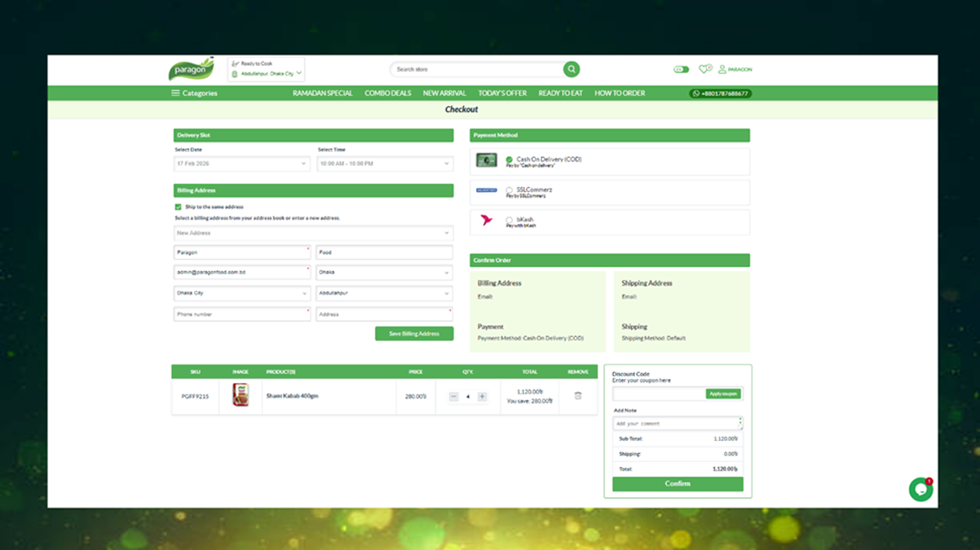Click the Categories hamburger icon

174,93
